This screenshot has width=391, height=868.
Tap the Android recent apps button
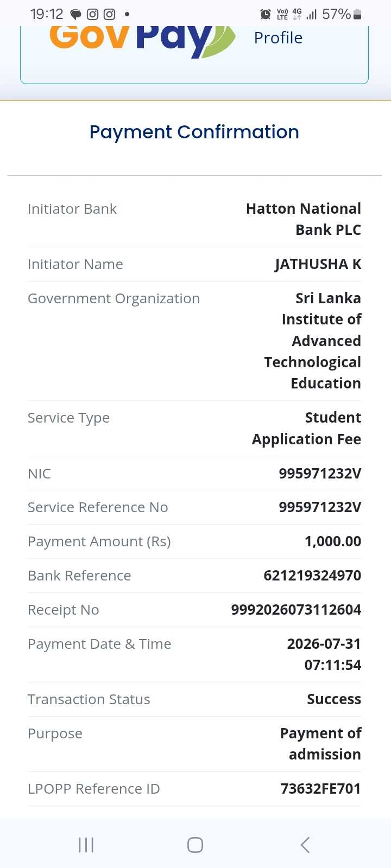click(86, 845)
